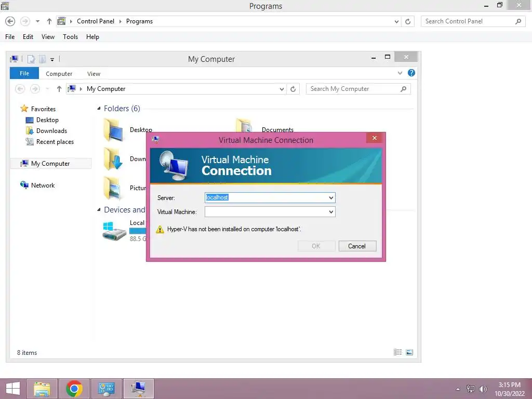Click Back arrow in Programs window
This screenshot has width=532, height=399.
[x=10, y=21]
